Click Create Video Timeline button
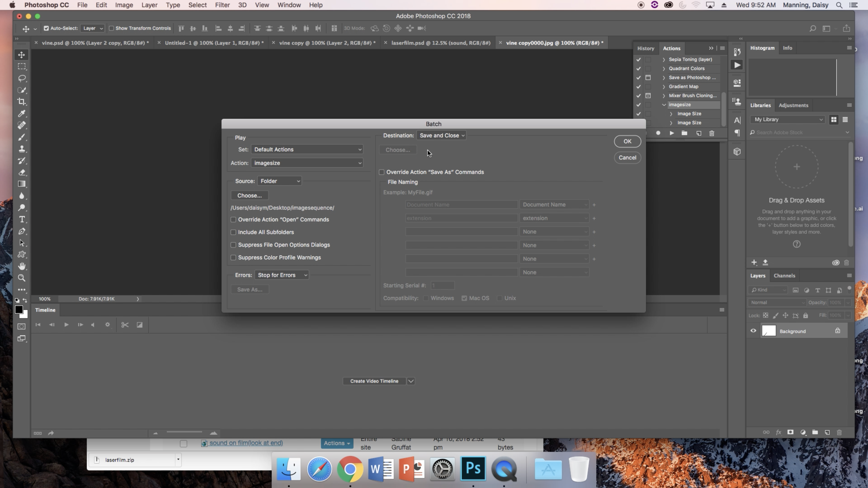Screen dimensions: 868x488 pos(374,381)
